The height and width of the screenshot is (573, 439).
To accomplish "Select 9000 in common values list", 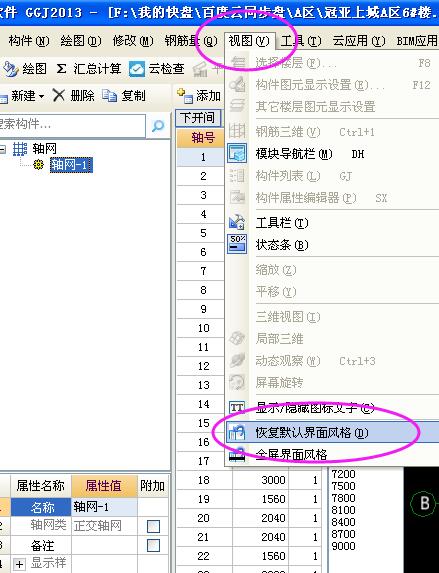I will pyautogui.click(x=343, y=546).
